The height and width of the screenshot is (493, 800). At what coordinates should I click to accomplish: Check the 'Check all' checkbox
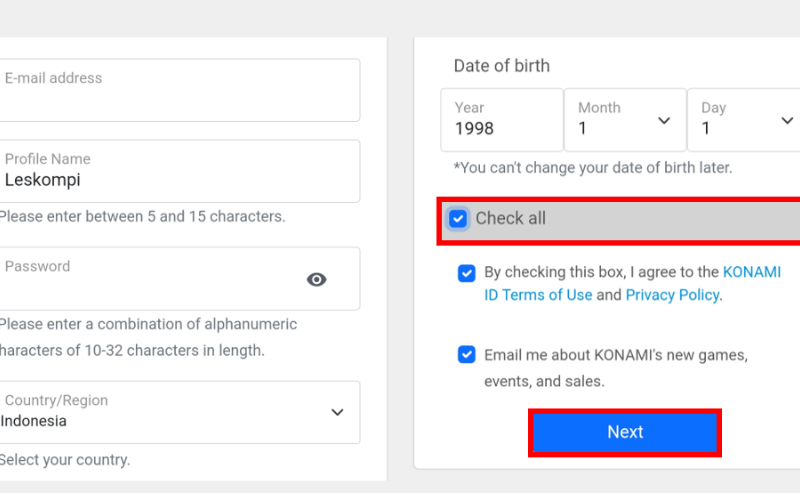point(458,219)
